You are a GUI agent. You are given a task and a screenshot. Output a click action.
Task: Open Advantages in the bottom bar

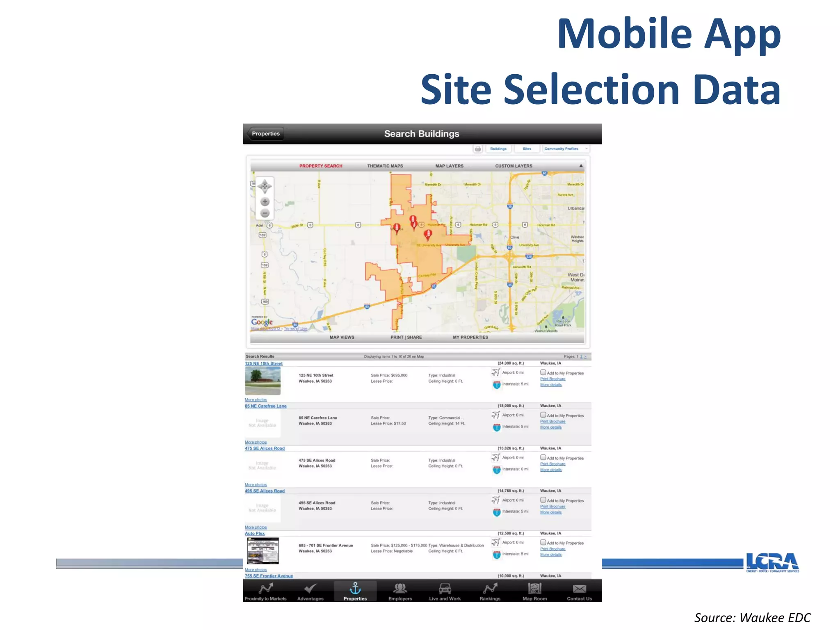click(x=310, y=592)
